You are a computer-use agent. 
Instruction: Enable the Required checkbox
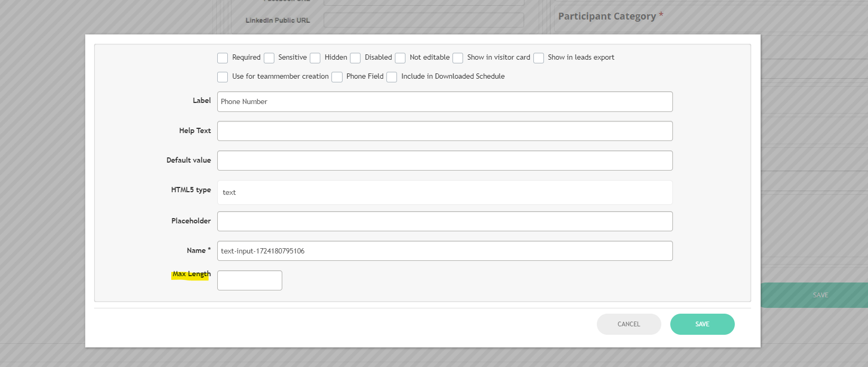click(x=223, y=58)
